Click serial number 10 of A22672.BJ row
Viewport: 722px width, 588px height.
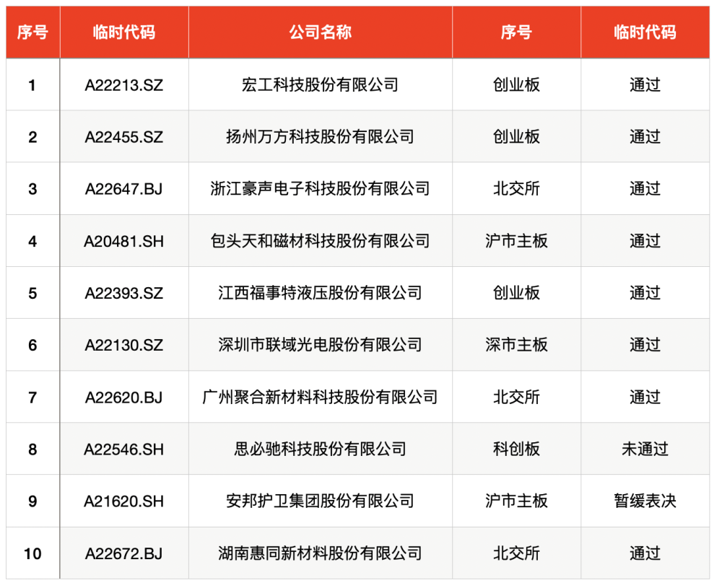click(x=32, y=553)
